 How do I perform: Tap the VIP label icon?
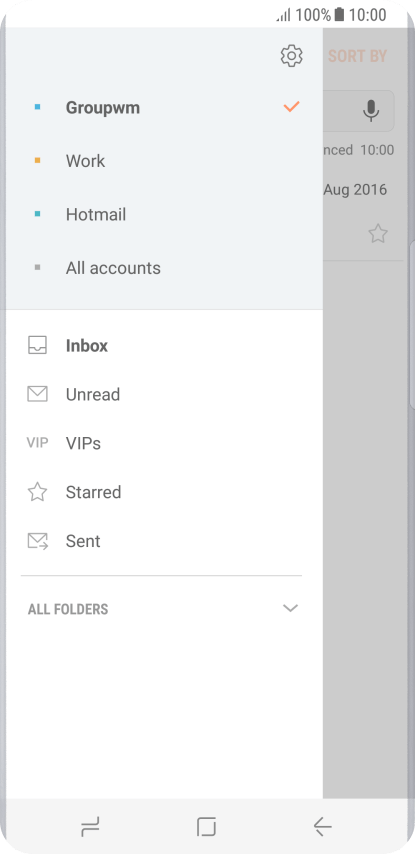tap(38, 443)
